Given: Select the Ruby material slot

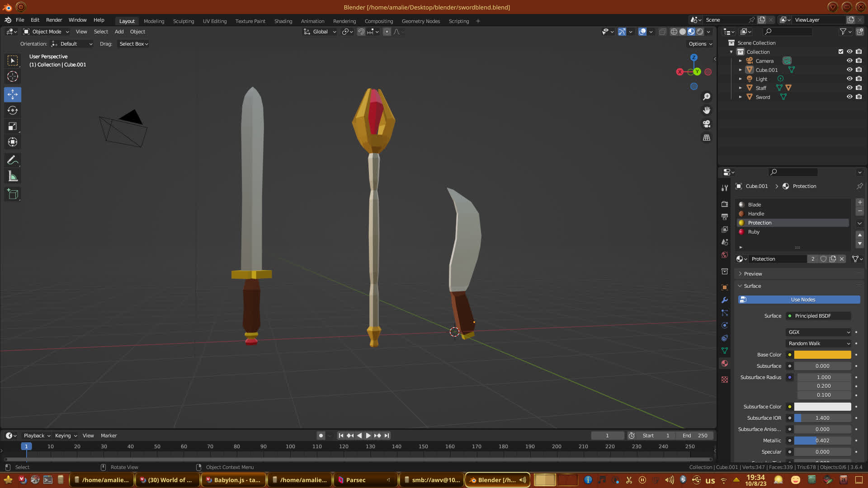Looking at the screenshot, I should coord(754,232).
